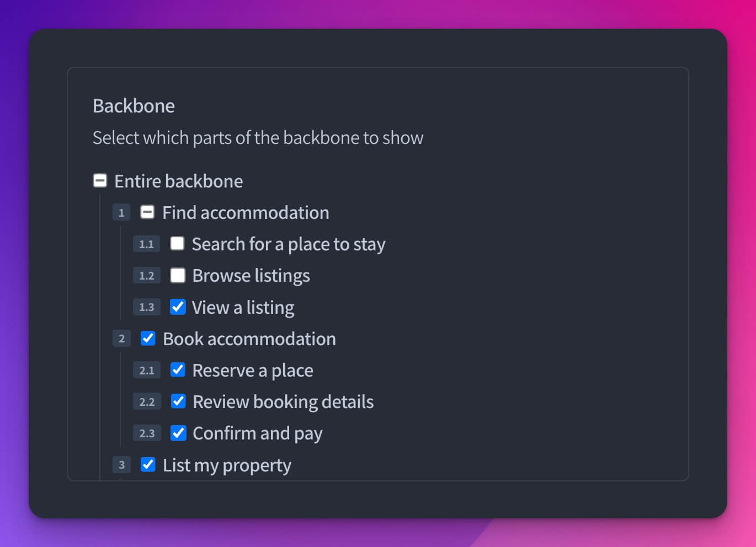Viewport: 756px width, 547px height.
Task: Check Search for a place to stay
Action: tap(177, 243)
